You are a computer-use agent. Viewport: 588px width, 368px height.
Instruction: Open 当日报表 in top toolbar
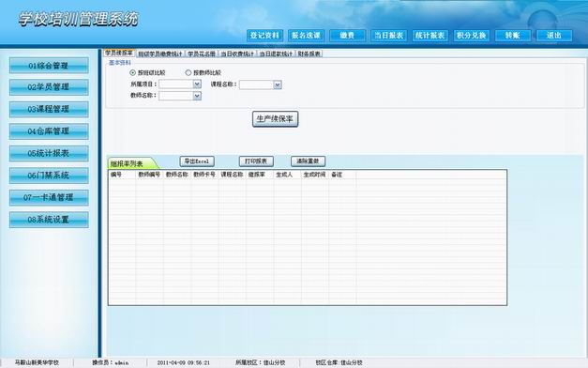pyautogui.click(x=389, y=36)
